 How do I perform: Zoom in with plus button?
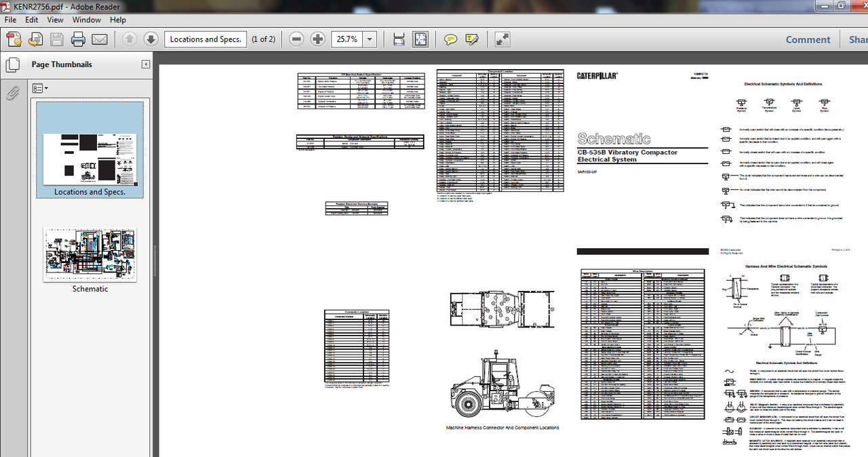pos(318,39)
